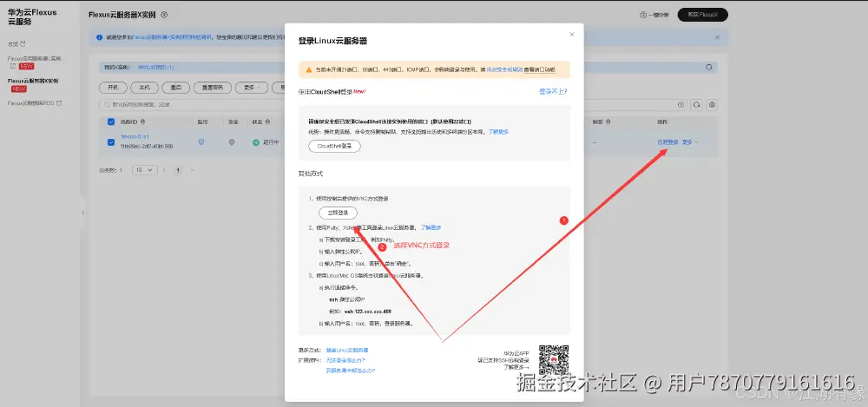
Task: Click the questionnaire link in blue notice
Action: (x=172, y=37)
